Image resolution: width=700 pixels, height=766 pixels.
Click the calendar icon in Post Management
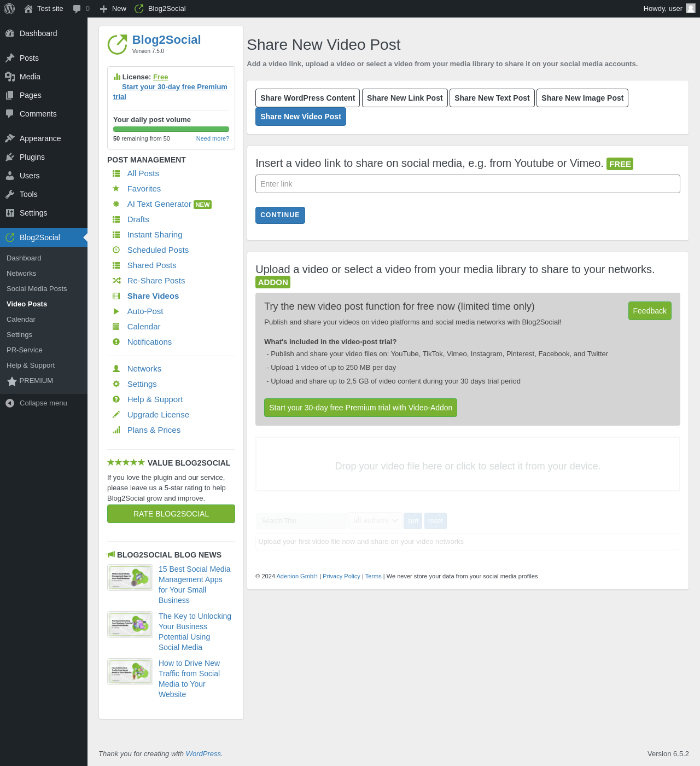[116, 327]
